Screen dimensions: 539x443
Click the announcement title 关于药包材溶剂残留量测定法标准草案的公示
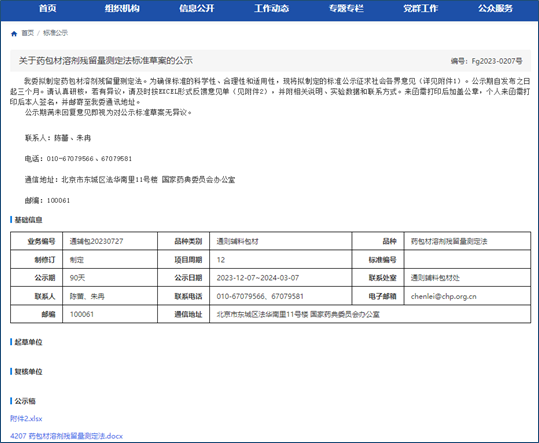[106, 61]
